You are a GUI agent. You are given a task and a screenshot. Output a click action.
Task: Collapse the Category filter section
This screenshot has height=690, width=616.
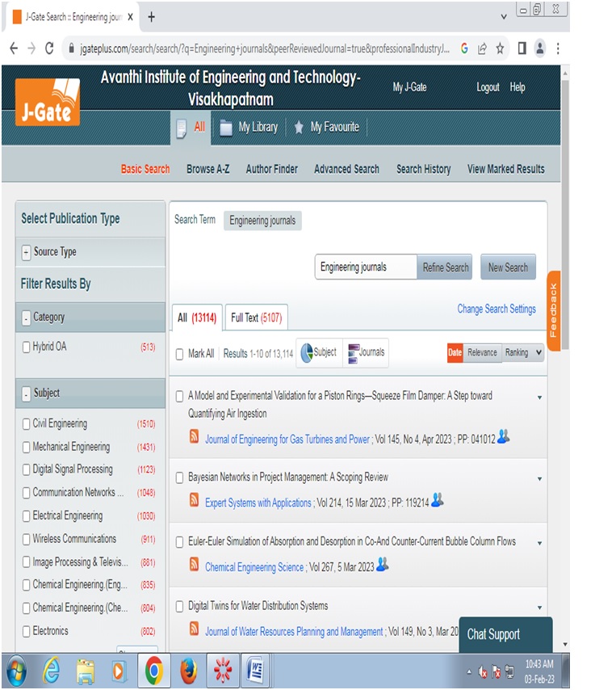pyautogui.click(x=27, y=318)
